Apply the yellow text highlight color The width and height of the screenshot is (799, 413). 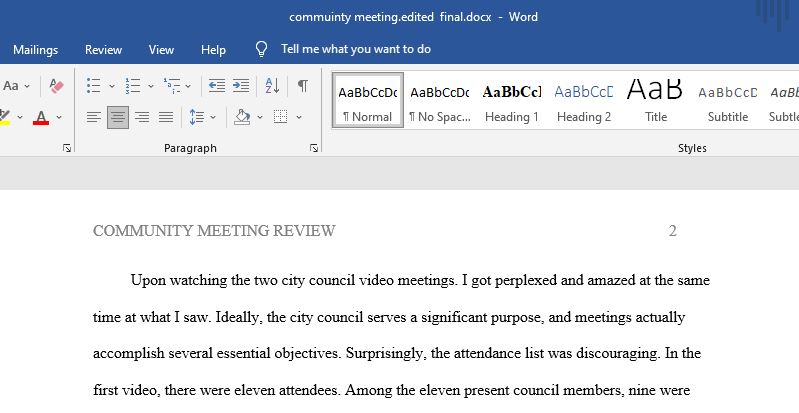click(5, 118)
